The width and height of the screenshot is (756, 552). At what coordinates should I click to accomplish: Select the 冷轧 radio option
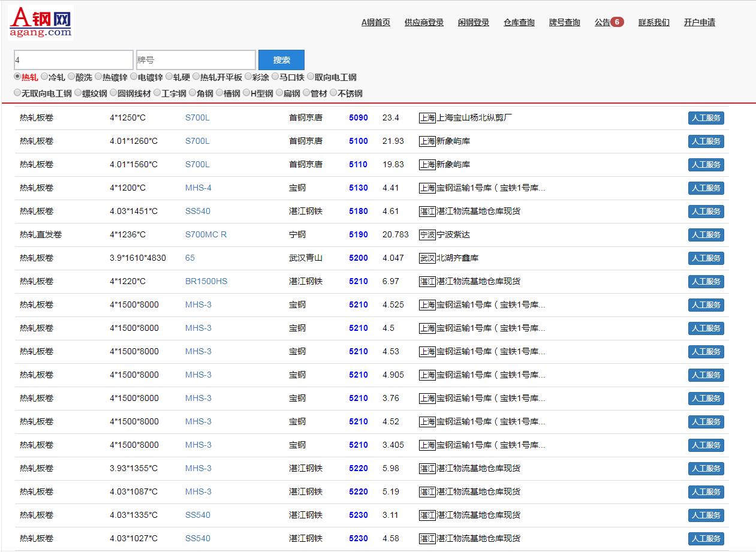point(44,77)
